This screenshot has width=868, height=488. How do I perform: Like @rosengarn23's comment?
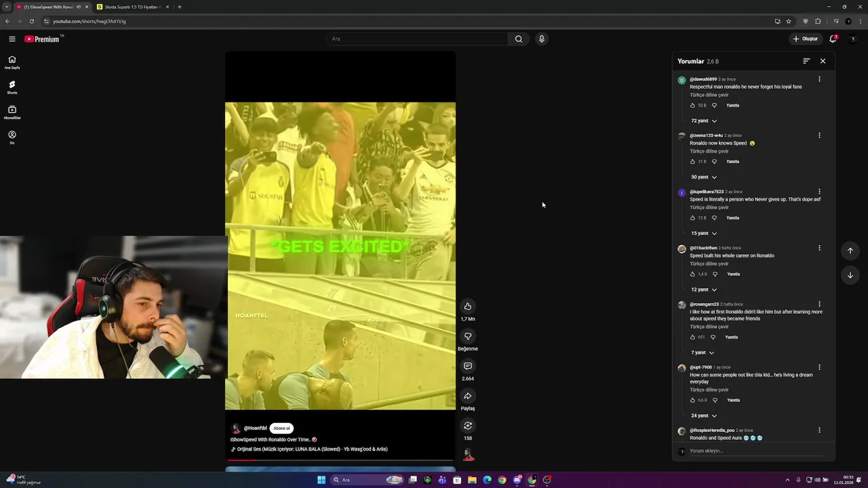pyautogui.click(x=692, y=337)
